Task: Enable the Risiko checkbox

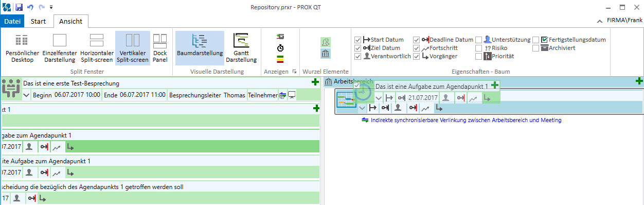Action: (x=478, y=48)
